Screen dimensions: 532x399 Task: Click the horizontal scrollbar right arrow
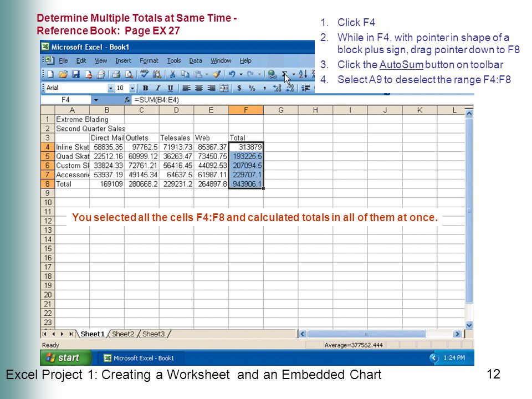[457, 334]
